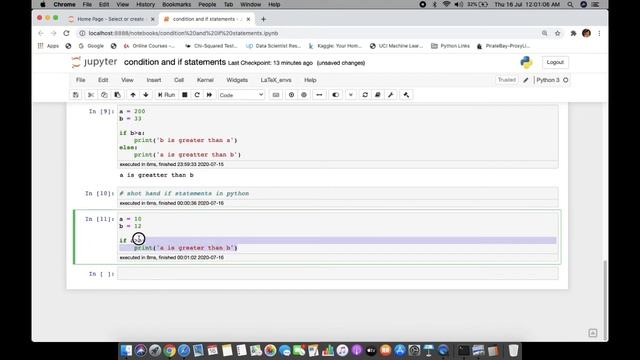Image resolution: width=640 pixels, height=360 pixels.
Task: Close the Home Page browser tab
Action: [x=153, y=19]
